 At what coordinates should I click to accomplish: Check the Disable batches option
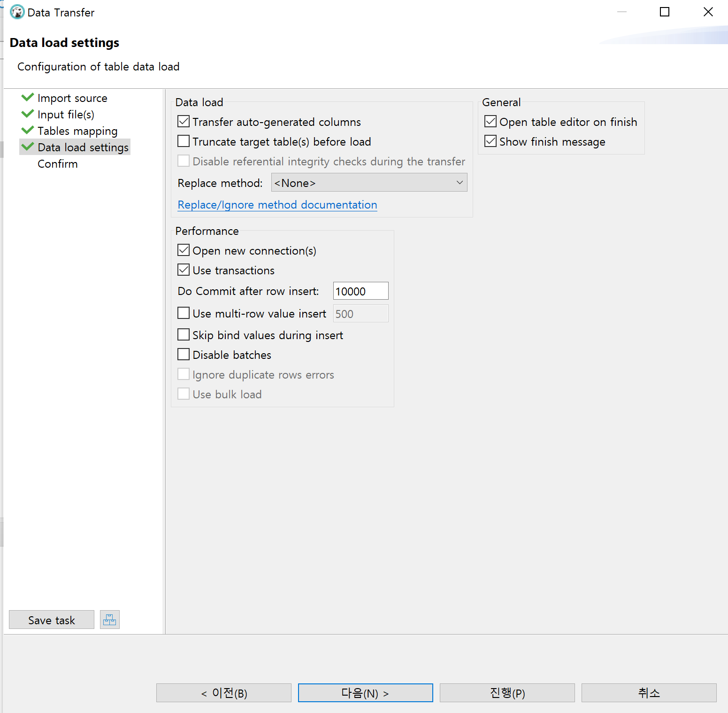[x=184, y=355]
